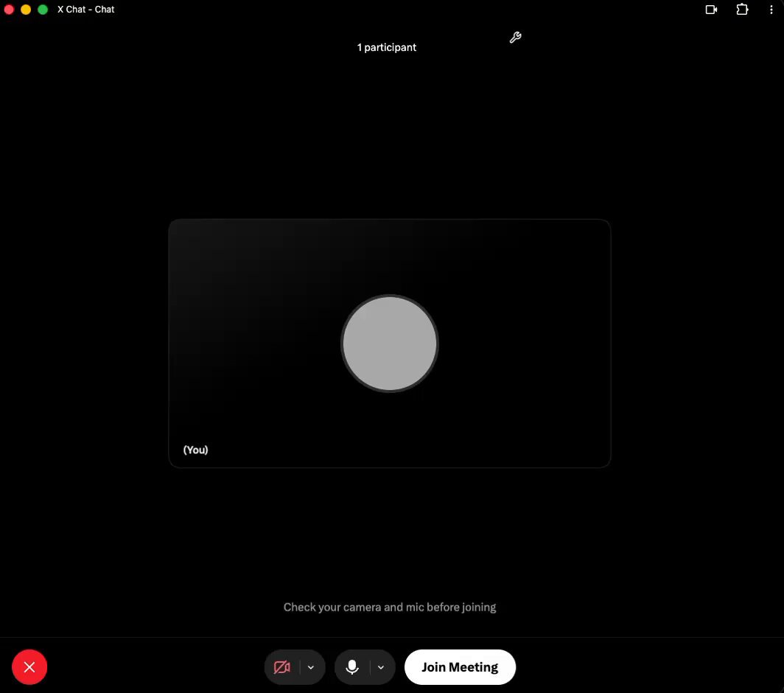Turn on the camera
Image resolution: width=784 pixels, height=693 pixels.
click(x=282, y=667)
